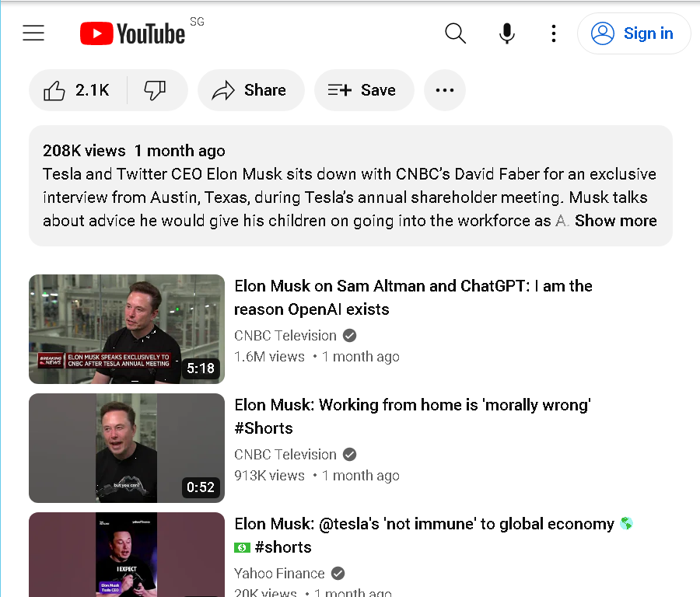Open the search magnifier icon

[455, 33]
